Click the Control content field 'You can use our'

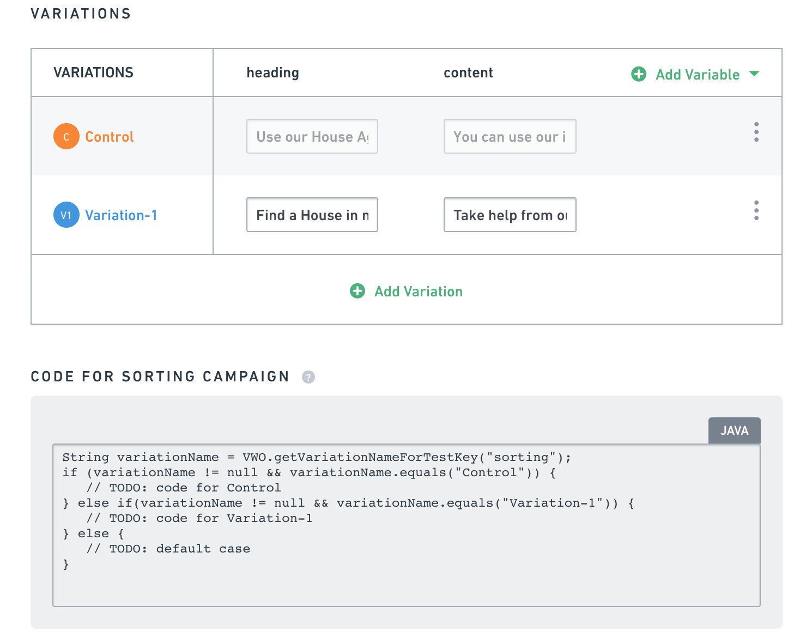(510, 136)
